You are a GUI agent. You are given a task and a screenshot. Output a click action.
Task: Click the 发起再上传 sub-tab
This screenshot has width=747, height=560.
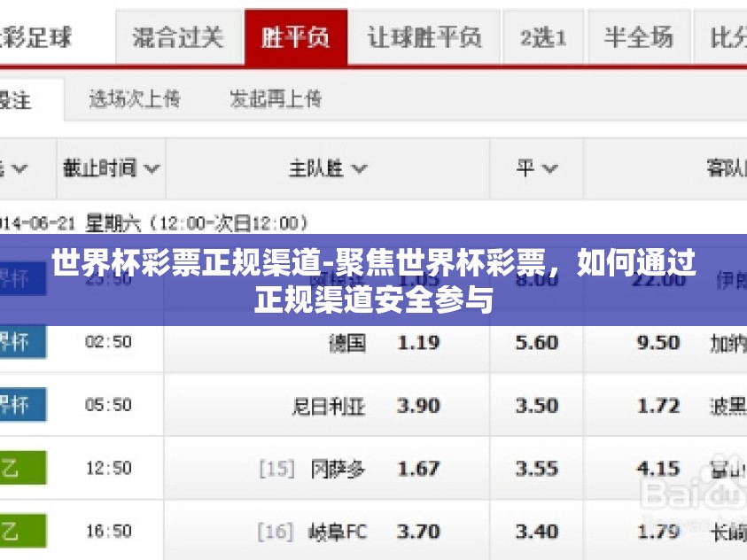click(276, 99)
